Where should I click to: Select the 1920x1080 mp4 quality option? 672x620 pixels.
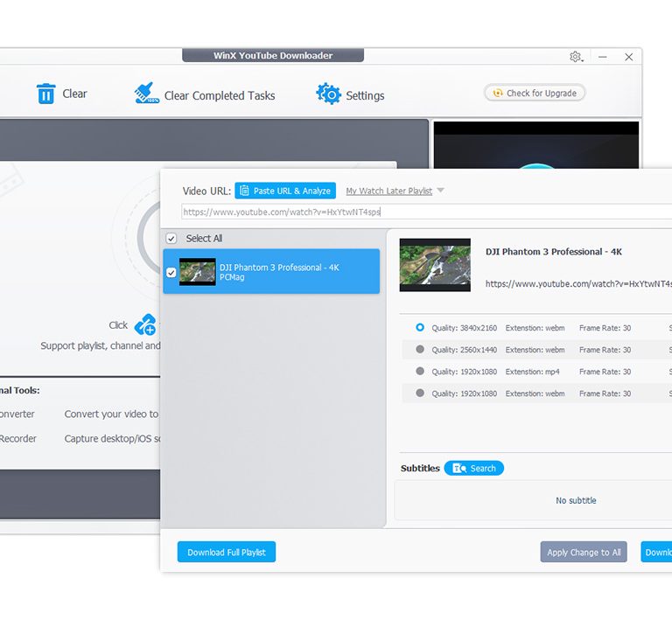tap(420, 372)
